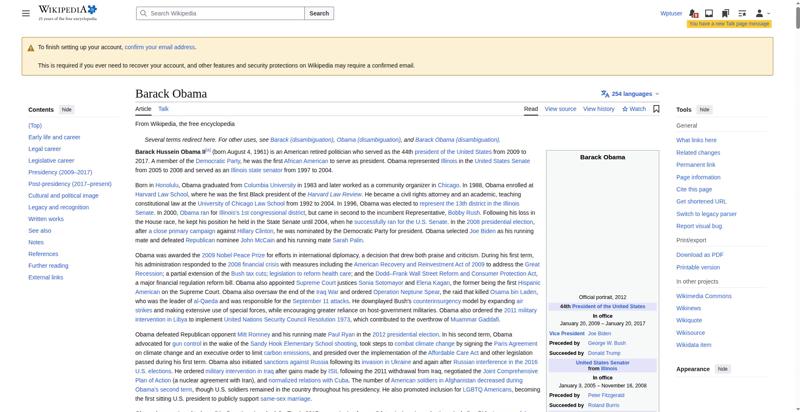
Task: Jump to Legacy and recognition section
Action: (59, 208)
